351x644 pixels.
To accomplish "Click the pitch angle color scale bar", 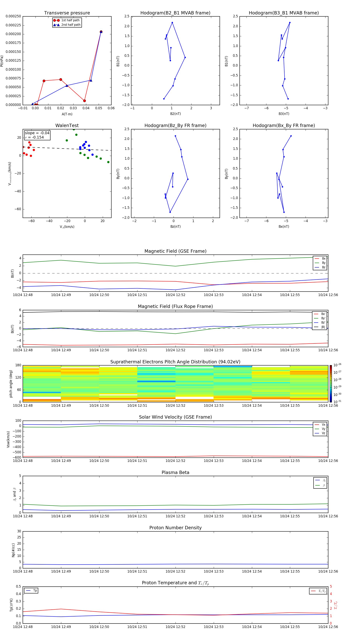I will (331, 384).
